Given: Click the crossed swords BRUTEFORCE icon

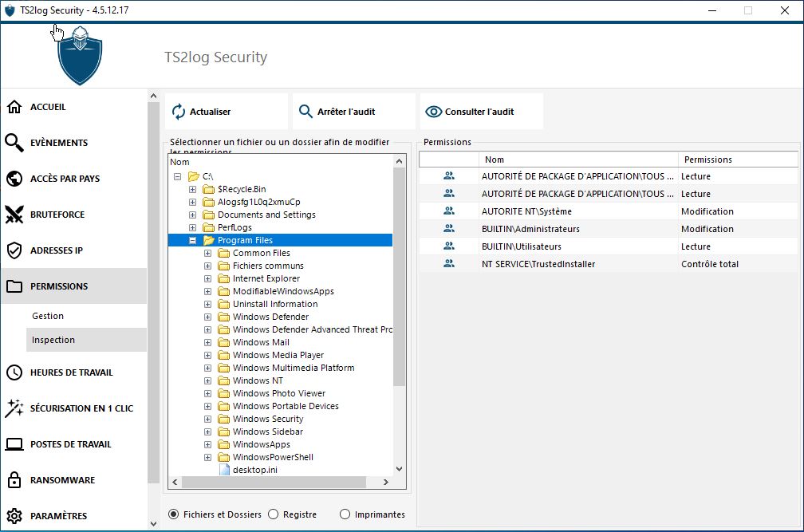Looking at the screenshot, I should coord(14,215).
